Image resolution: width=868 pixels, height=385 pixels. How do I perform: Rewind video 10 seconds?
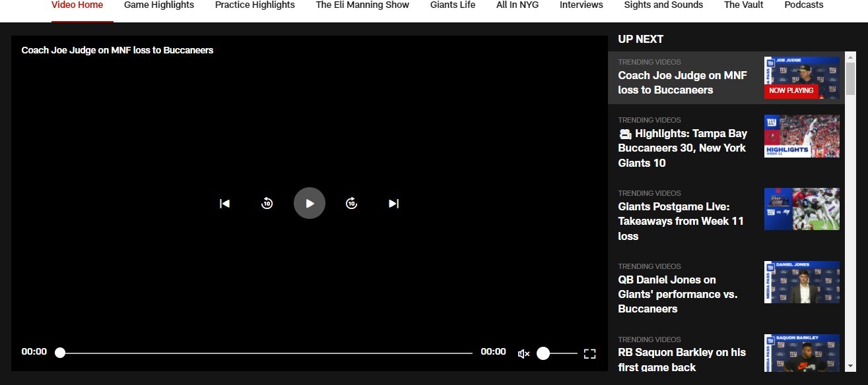267,203
